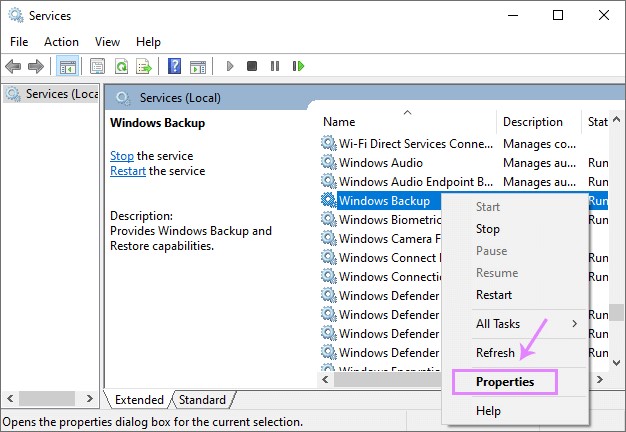Click the Pause Service toolbar icon
Screen dimensions: 626x432
coord(275,66)
